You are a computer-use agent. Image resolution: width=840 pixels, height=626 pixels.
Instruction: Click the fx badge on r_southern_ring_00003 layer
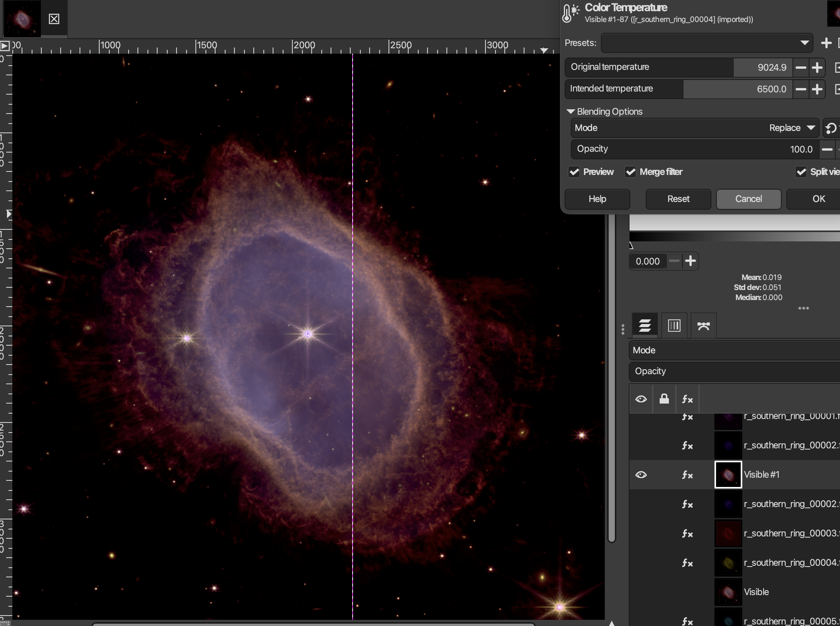[x=687, y=533]
